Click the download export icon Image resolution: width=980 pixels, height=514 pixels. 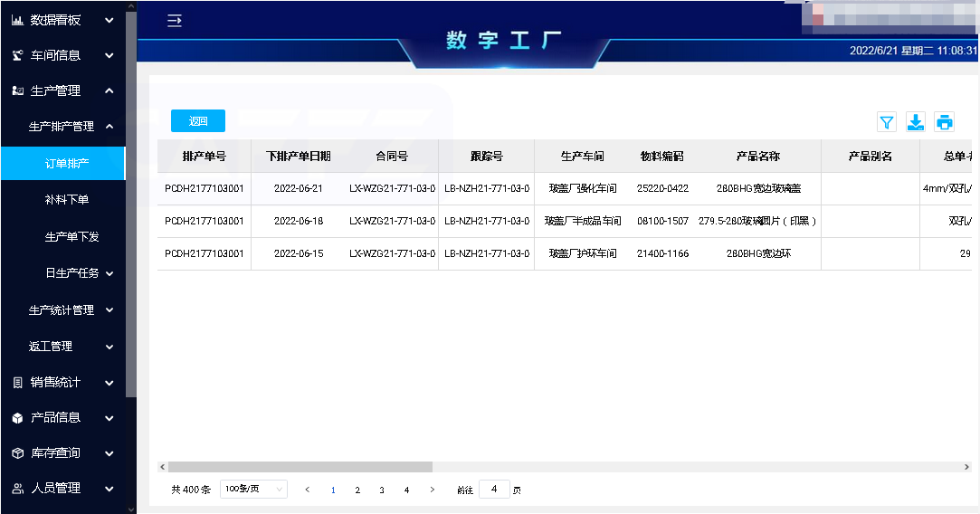(916, 122)
